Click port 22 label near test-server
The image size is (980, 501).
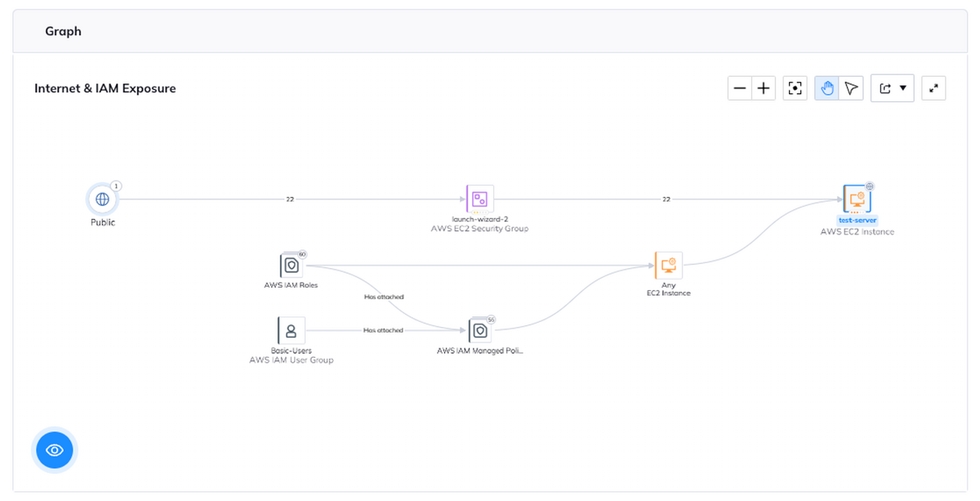pyautogui.click(x=666, y=199)
